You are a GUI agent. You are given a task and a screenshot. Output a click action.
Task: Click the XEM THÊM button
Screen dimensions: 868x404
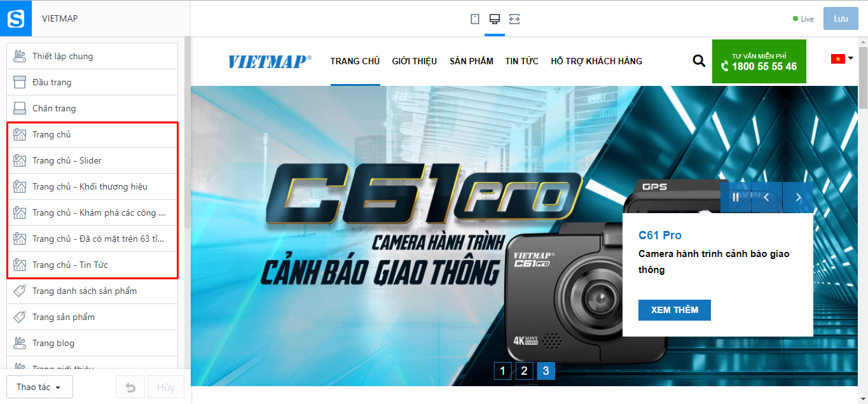pos(675,310)
